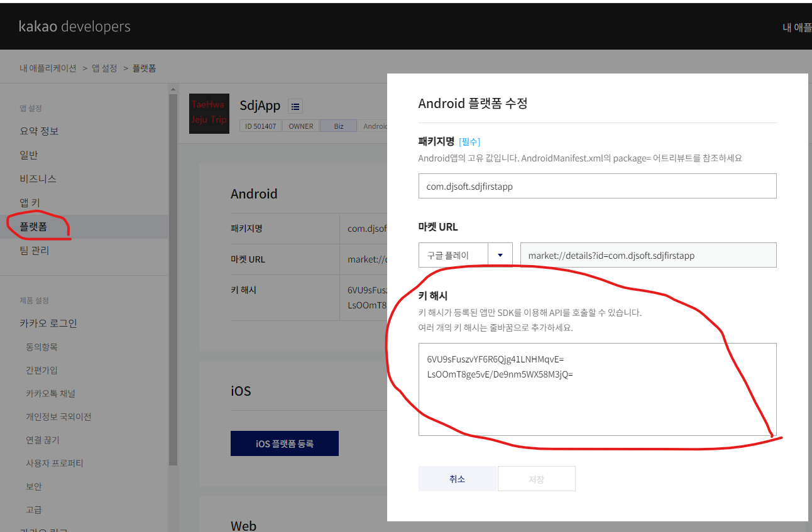This screenshot has width=812, height=532.
Task: Click 마켓 URL label in Android table
Action: tap(248, 259)
